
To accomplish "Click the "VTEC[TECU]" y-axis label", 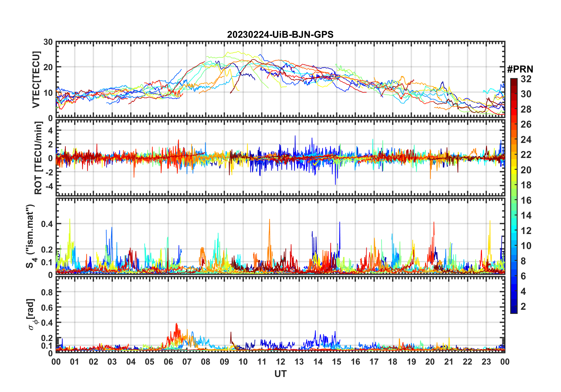I will (x=36, y=80).
